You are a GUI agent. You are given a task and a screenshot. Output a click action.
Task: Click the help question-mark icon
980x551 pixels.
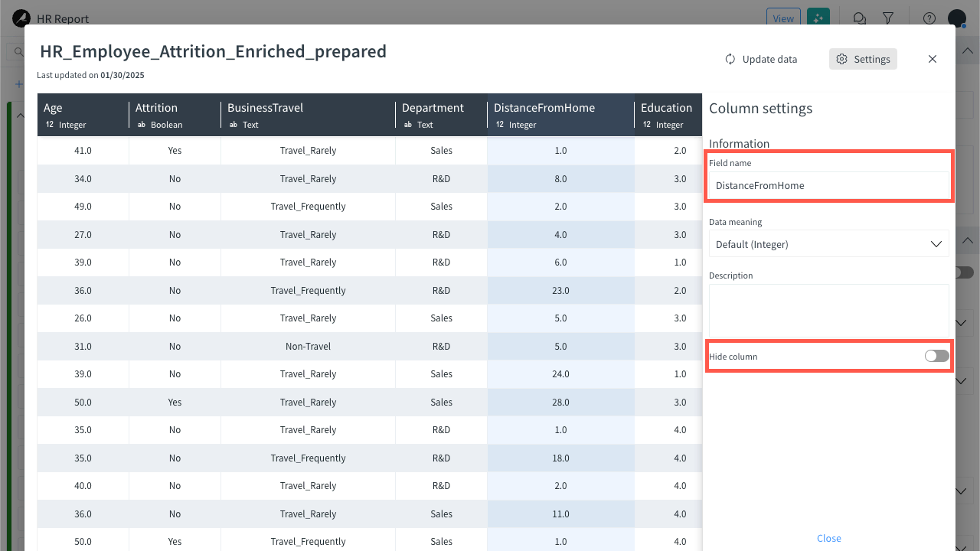click(x=929, y=18)
